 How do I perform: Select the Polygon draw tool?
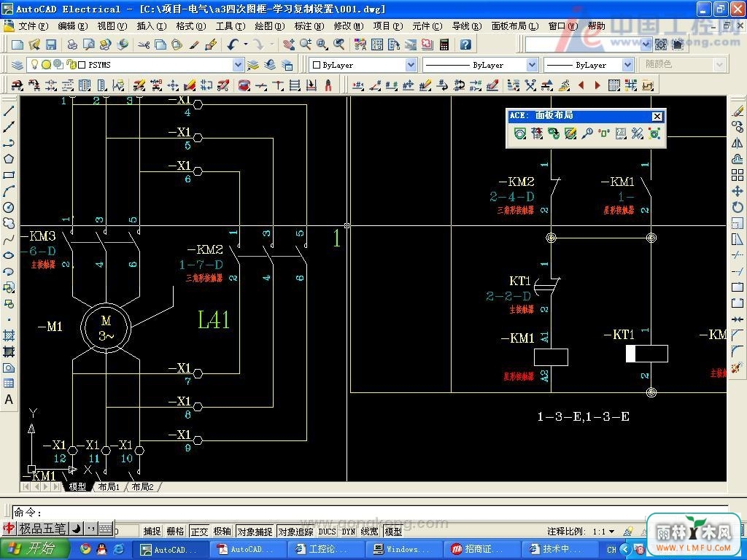point(9,158)
